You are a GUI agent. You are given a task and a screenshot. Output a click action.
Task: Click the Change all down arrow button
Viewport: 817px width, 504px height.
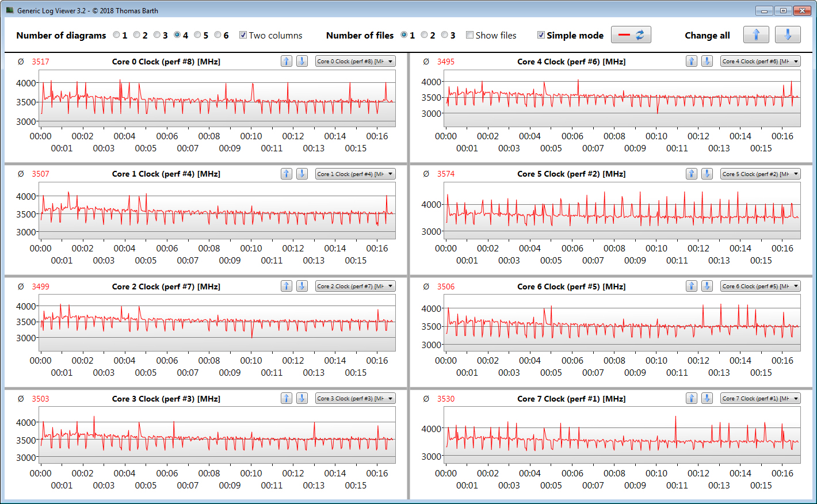788,35
